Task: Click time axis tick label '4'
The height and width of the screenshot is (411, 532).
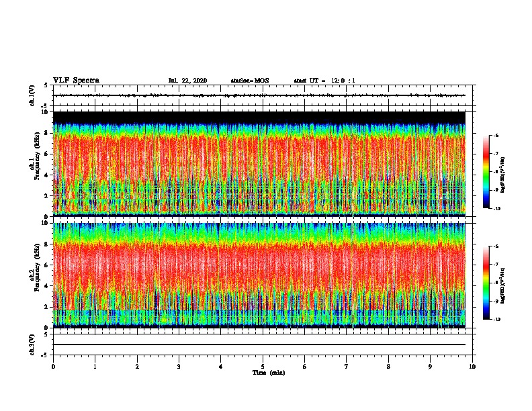Action: [220, 367]
